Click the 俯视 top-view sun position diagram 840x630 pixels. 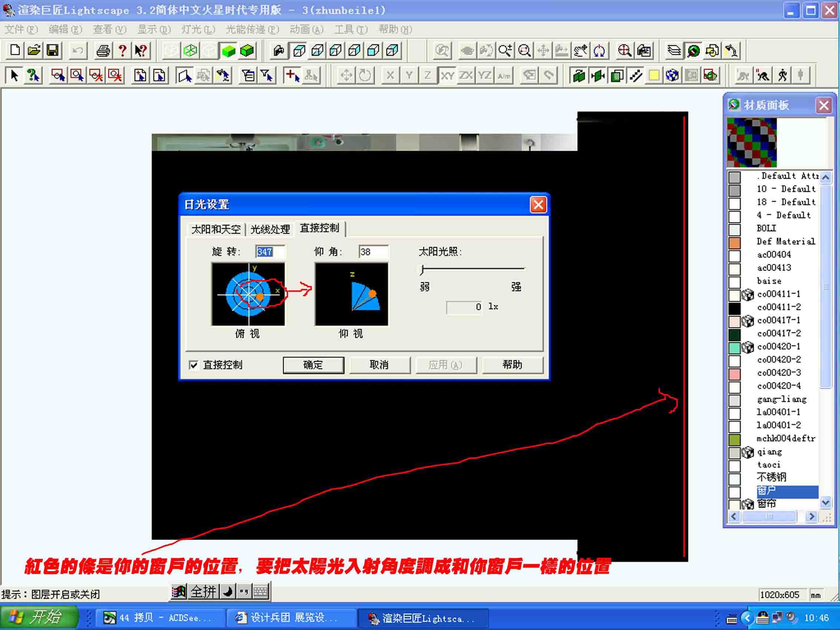click(249, 294)
